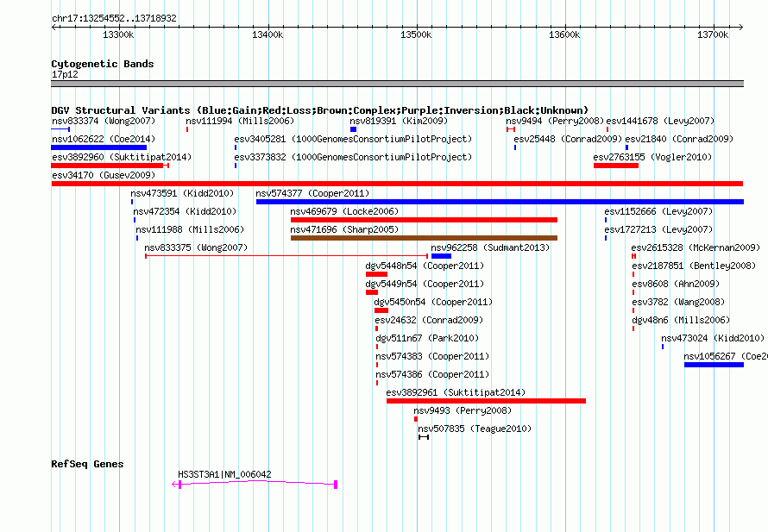Open esv2615328 (McKernan2009) label

[696, 247]
